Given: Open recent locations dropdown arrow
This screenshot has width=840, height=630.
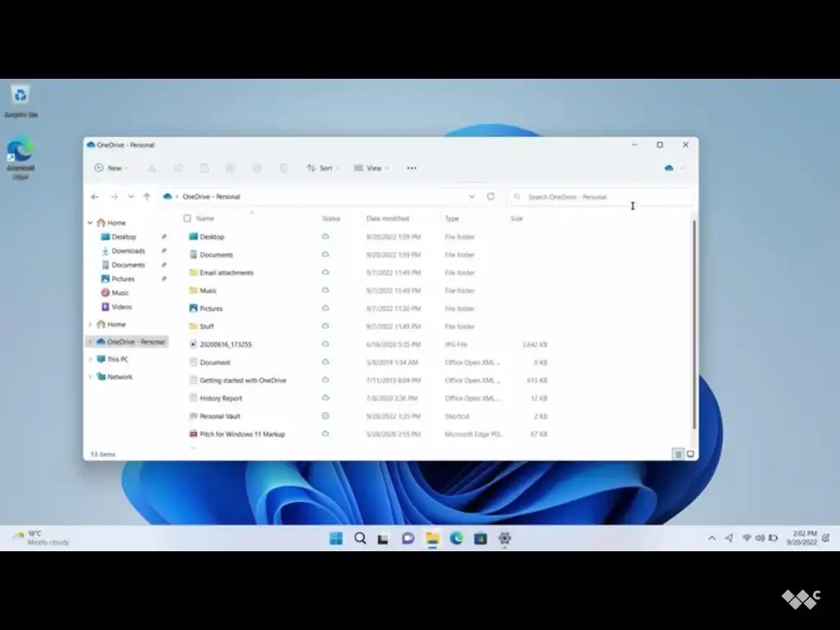Looking at the screenshot, I should [x=130, y=197].
